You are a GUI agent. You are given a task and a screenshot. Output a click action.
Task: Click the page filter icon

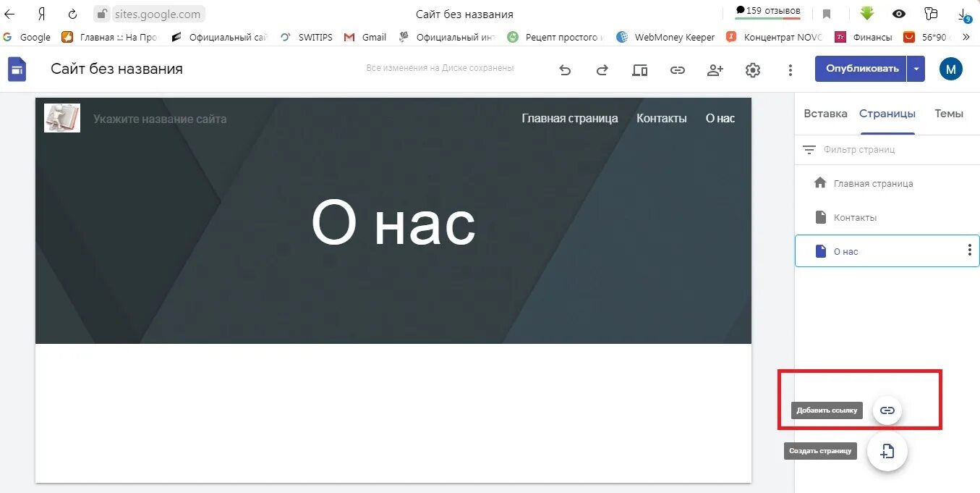click(809, 150)
